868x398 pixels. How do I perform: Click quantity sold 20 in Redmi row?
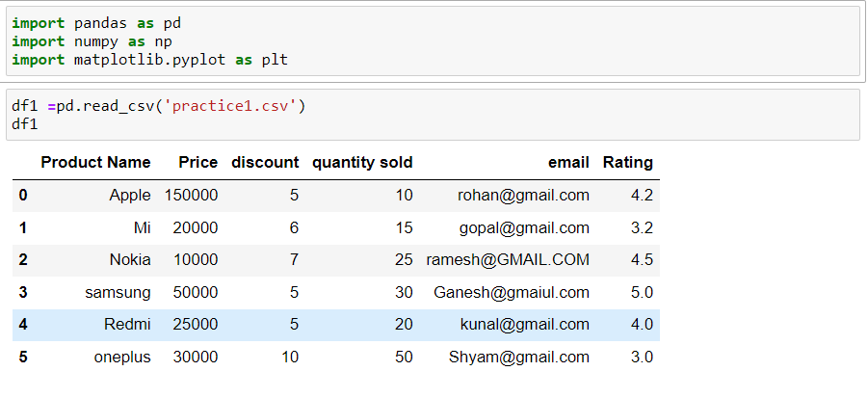click(404, 325)
